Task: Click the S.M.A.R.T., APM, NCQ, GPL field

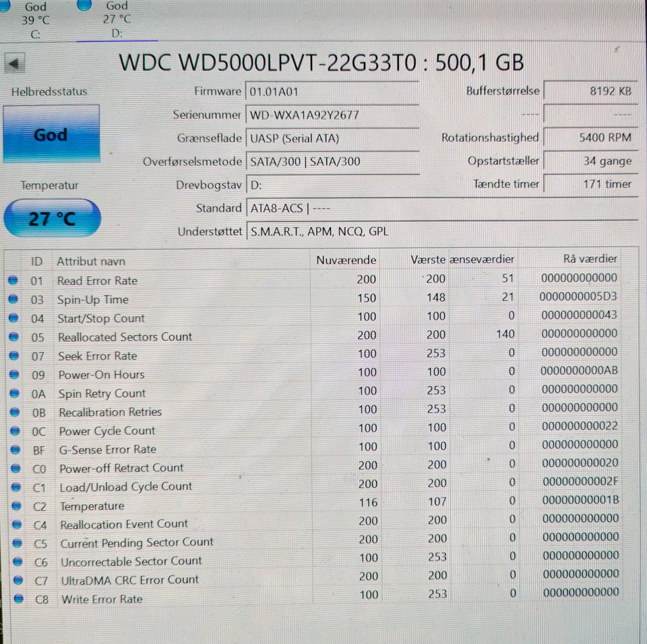Action: pos(441,231)
